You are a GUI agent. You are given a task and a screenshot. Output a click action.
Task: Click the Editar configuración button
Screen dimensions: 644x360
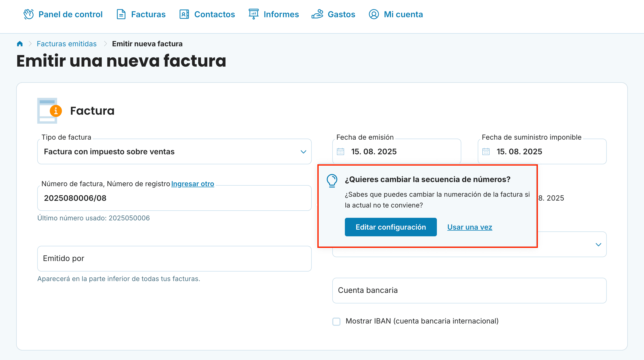[391, 227]
